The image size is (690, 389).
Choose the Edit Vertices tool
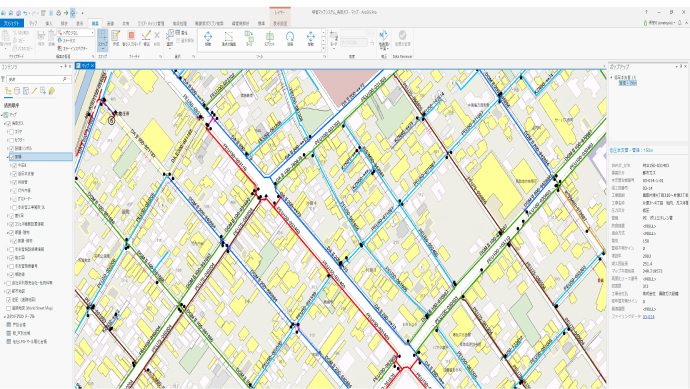tap(228, 38)
